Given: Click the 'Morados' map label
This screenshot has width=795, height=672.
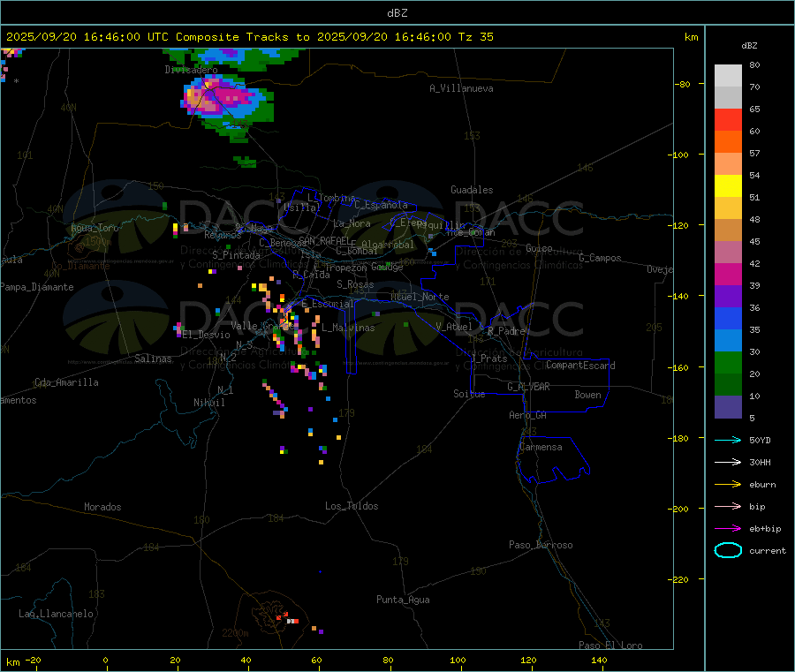Looking at the screenshot, I should pyautogui.click(x=102, y=507).
